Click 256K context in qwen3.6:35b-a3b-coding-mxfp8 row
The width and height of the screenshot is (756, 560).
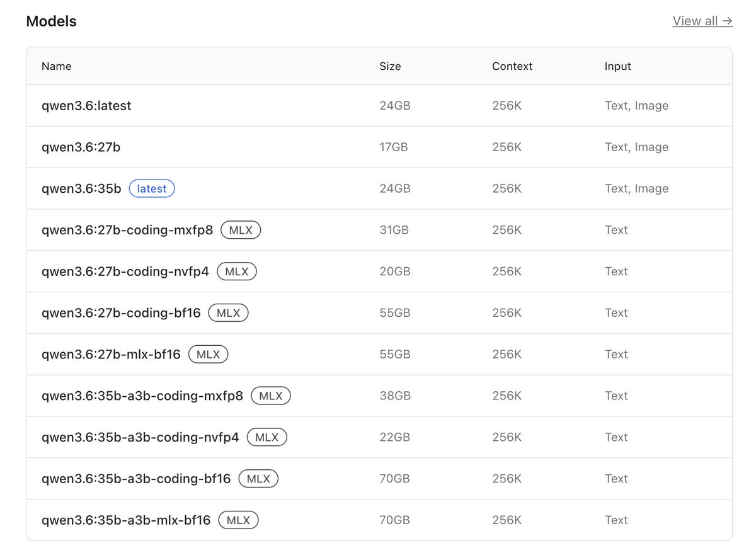pyautogui.click(x=507, y=396)
